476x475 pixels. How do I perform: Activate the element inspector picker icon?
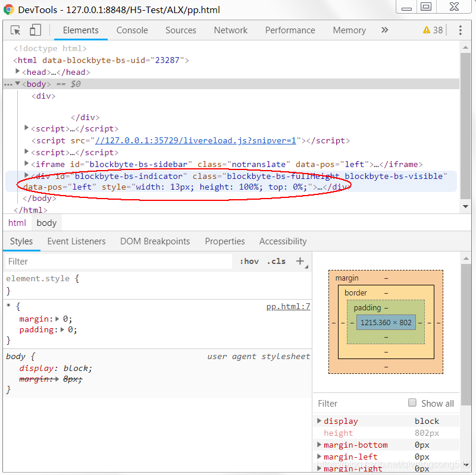pyautogui.click(x=15, y=30)
